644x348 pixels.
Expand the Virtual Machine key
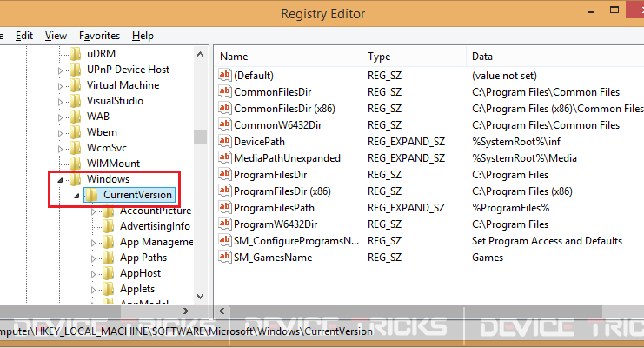point(60,86)
